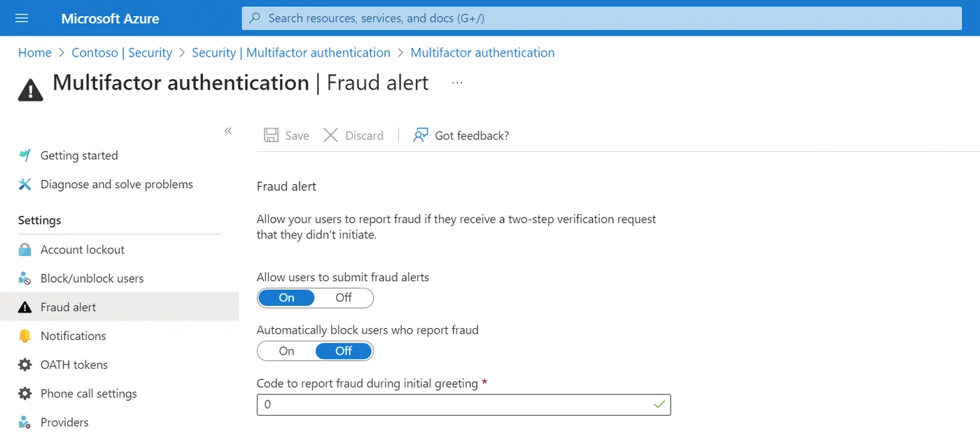Click the Block/unblock users icon
This screenshot has height=445, width=980.
click(25, 278)
